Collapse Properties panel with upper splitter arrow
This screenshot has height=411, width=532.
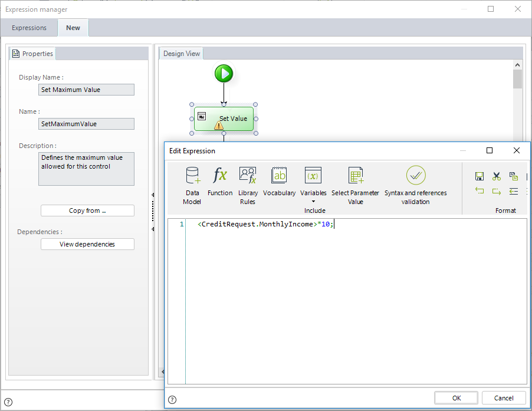tap(153, 195)
